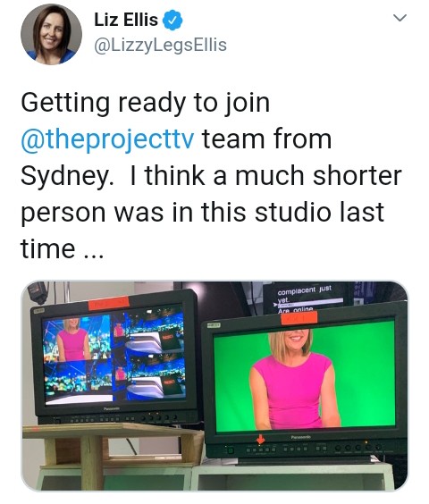Screen dimensions: 429x504
Task: Open Liz Ellis profile avatar photo
Action: 51,34
